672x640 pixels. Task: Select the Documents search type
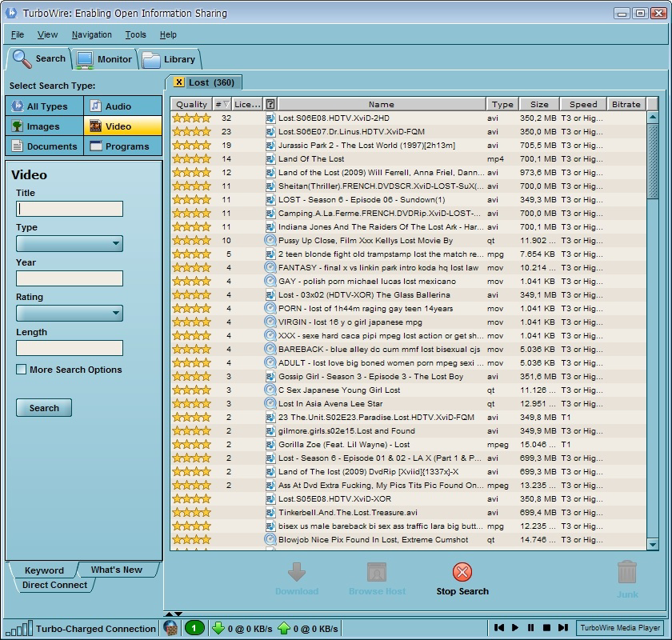tap(45, 146)
